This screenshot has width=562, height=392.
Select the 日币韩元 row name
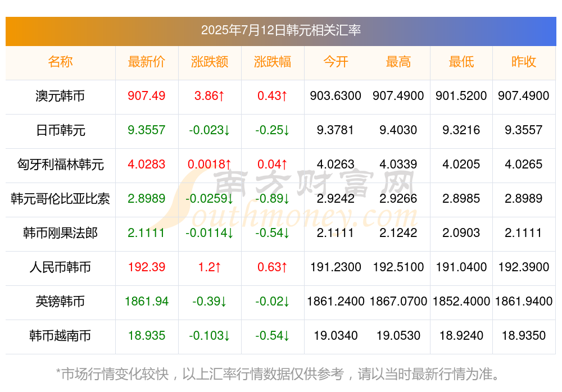[x=60, y=130]
